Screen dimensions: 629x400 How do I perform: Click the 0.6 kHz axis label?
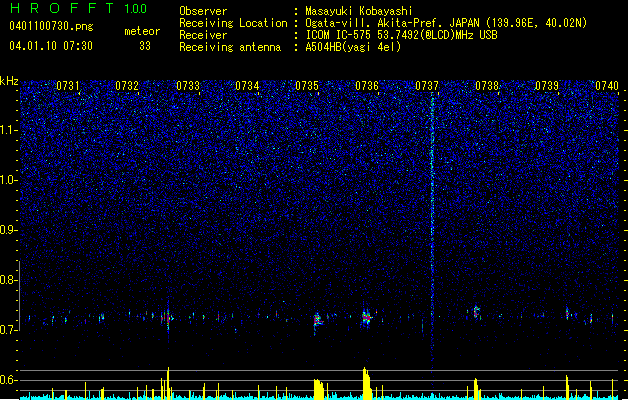point(9,380)
